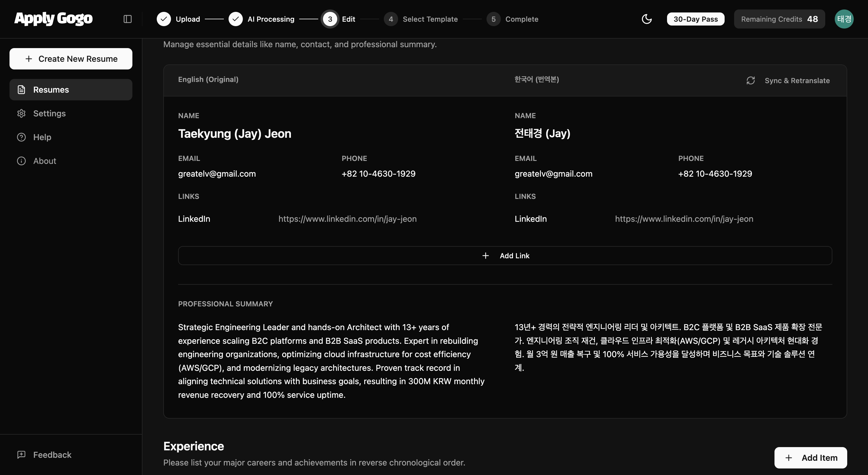Image resolution: width=868 pixels, height=475 pixels.
Task: Add a new Experience item
Action: coord(810,458)
